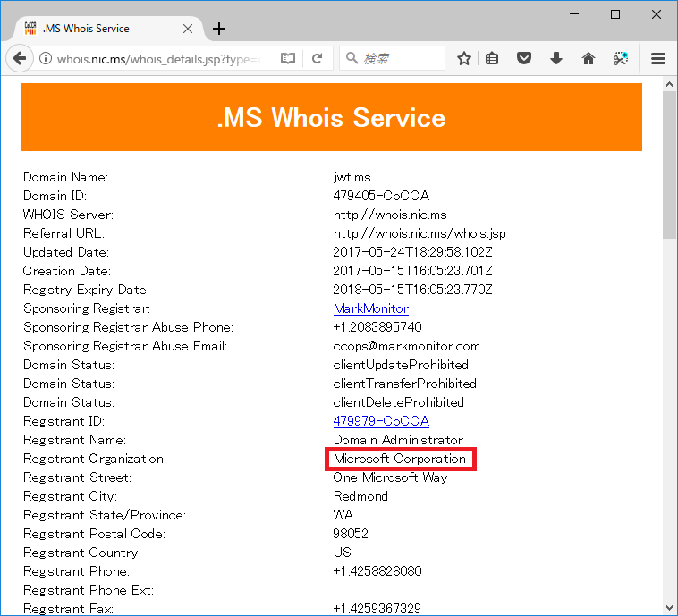The image size is (678, 616).
Task: Open the MarkMonitor registrar link
Action: coord(371,308)
